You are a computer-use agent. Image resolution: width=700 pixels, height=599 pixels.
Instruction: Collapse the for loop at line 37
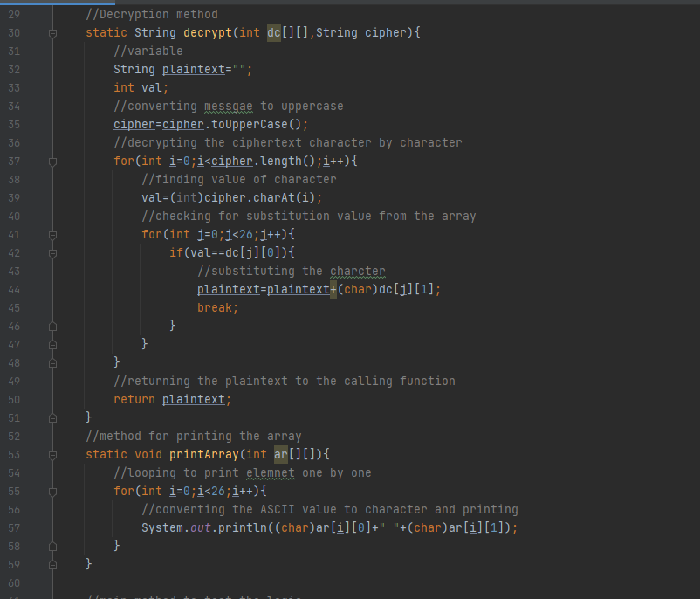(52, 161)
